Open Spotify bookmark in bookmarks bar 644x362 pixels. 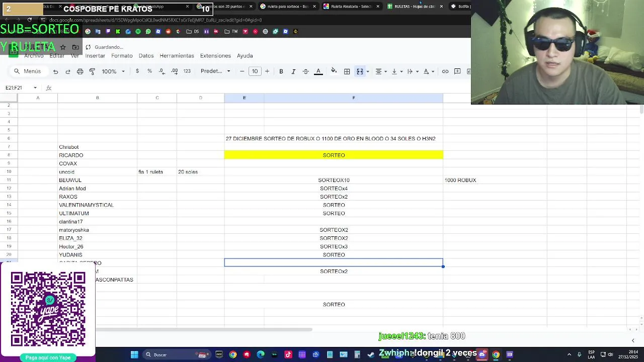point(138,32)
